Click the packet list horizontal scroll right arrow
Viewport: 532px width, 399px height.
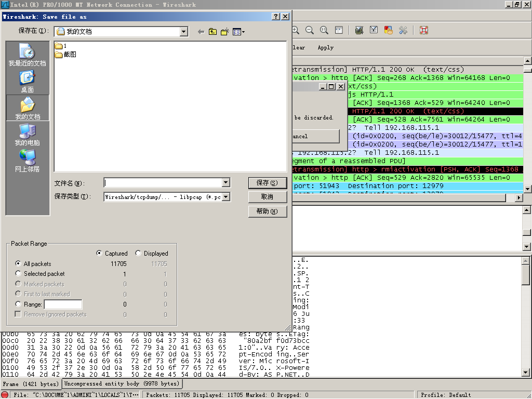pyautogui.click(x=519, y=197)
